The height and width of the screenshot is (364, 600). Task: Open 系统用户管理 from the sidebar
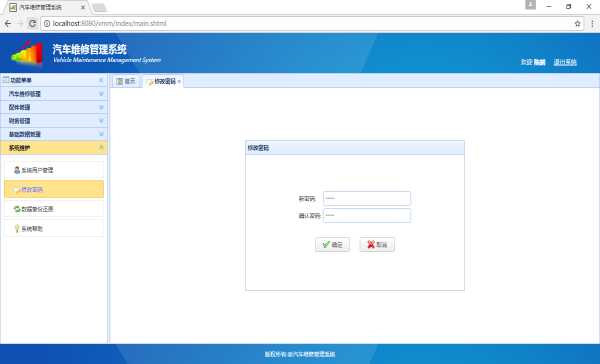(54, 170)
